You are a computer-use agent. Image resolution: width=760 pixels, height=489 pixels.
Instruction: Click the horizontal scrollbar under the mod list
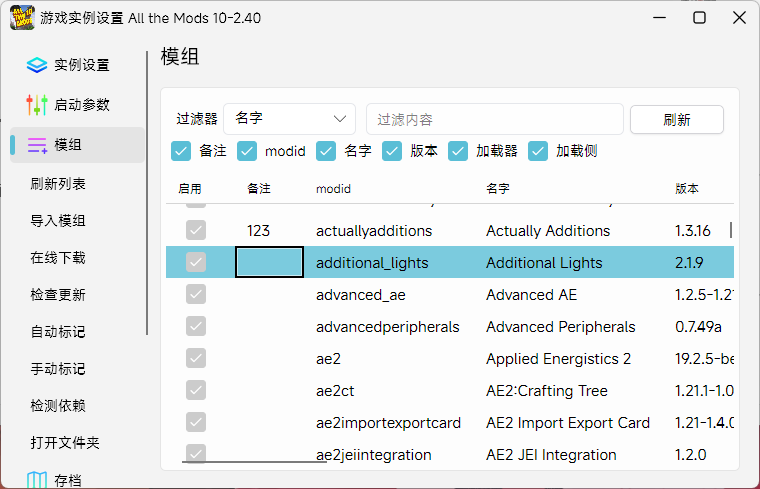pyautogui.click(x=254, y=462)
